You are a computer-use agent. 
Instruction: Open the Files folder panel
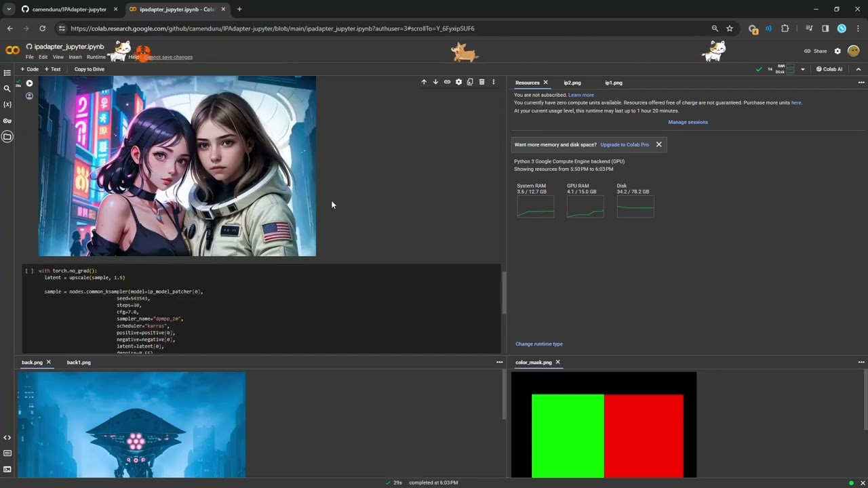(7, 137)
